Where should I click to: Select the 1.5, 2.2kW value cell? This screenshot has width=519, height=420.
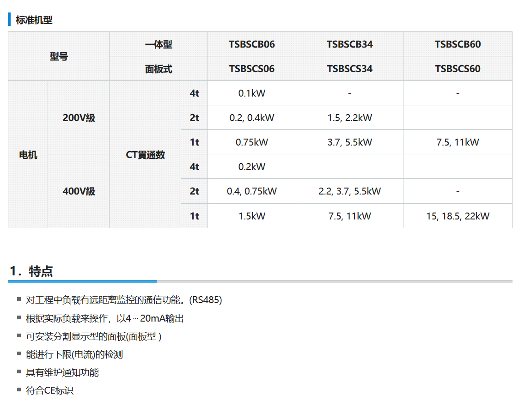pos(349,117)
